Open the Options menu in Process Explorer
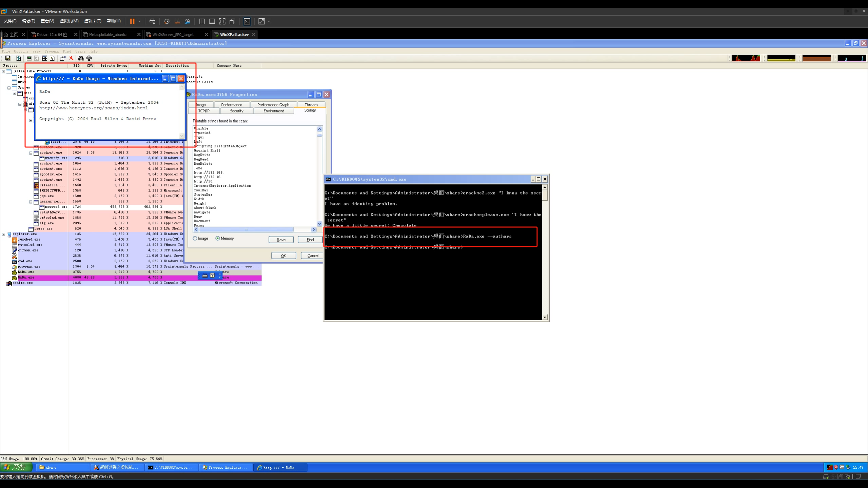This screenshot has width=868, height=488. point(21,52)
